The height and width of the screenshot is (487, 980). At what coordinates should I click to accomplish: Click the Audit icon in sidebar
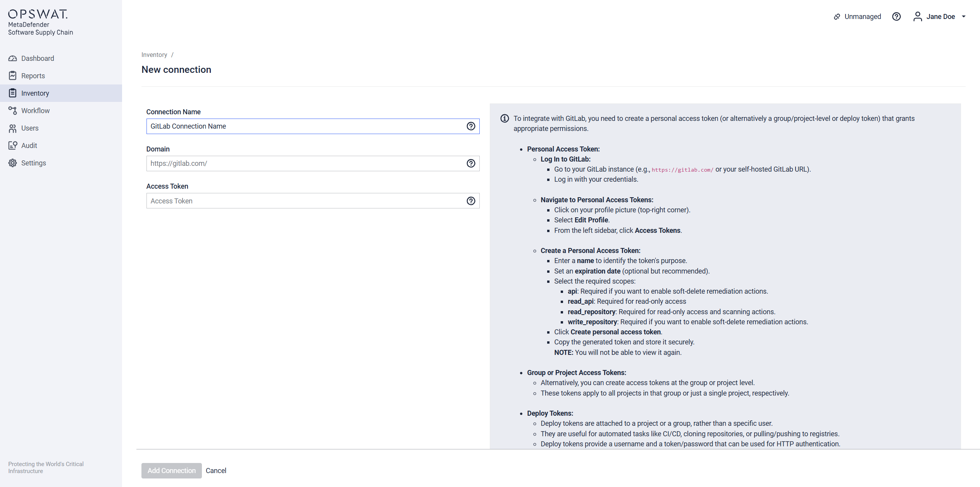point(13,146)
